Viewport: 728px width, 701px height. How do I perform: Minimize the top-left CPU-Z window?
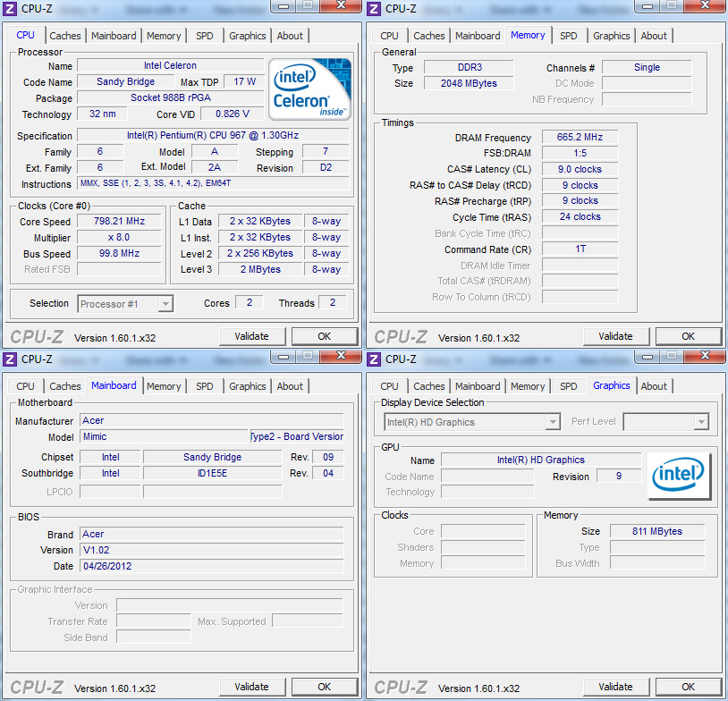coord(284,6)
